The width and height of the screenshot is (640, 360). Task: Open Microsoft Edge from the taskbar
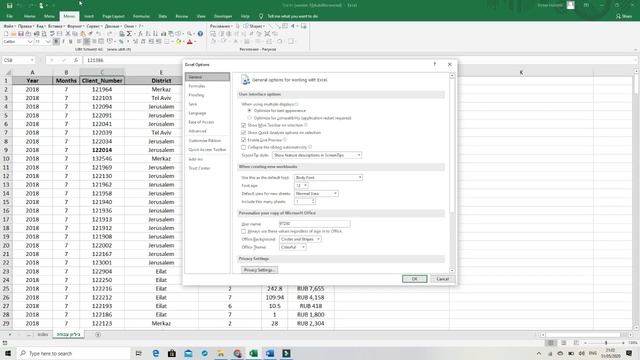click(156, 353)
